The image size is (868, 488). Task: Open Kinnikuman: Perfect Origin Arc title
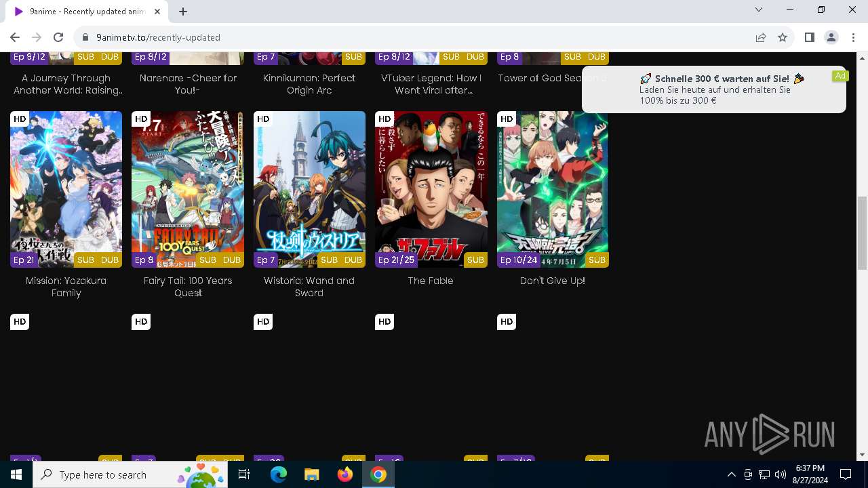click(x=309, y=84)
